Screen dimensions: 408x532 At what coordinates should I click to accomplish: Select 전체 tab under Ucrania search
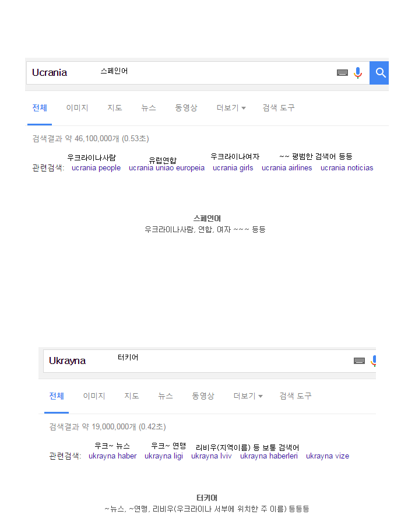(40, 108)
